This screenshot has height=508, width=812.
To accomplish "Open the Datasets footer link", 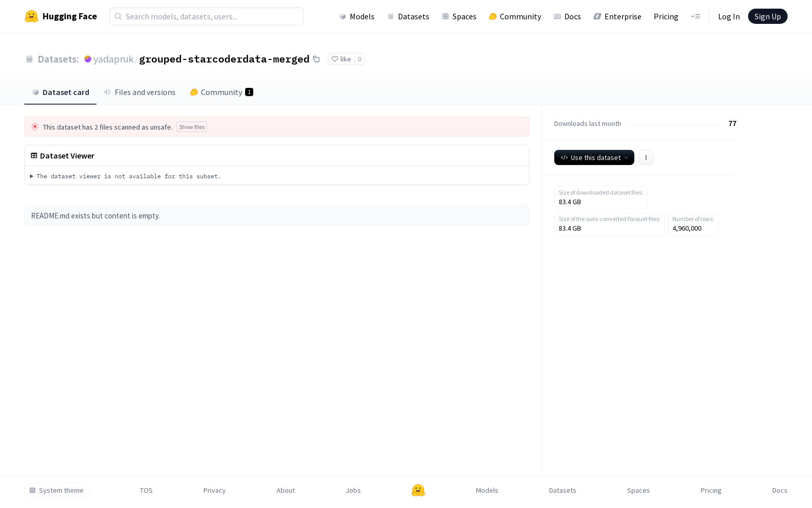I will (563, 490).
